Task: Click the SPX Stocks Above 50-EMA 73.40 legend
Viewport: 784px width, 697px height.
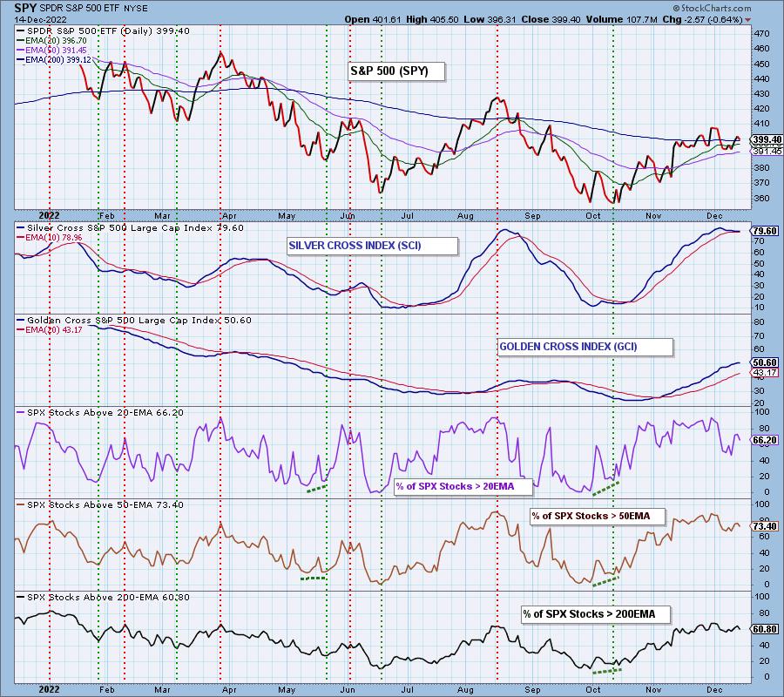Action: pos(100,505)
